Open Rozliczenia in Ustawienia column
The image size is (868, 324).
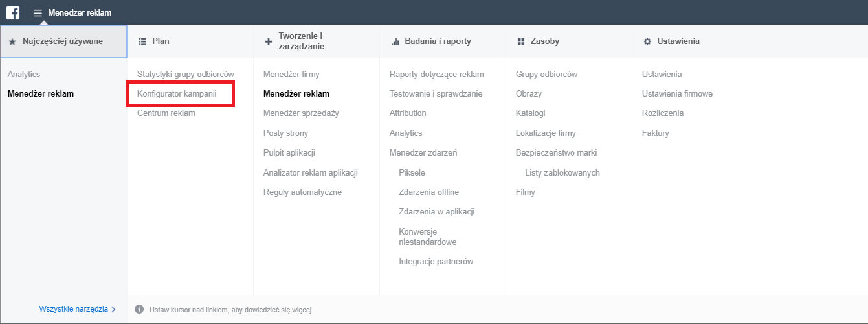[663, 113]
